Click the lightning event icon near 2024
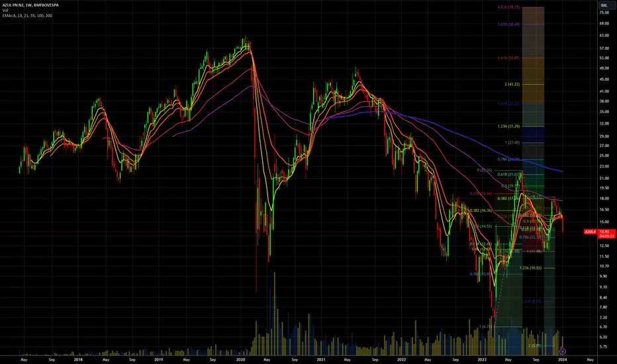Image resolution: width=617 pixels, height=364 pixels. [563, 351]
